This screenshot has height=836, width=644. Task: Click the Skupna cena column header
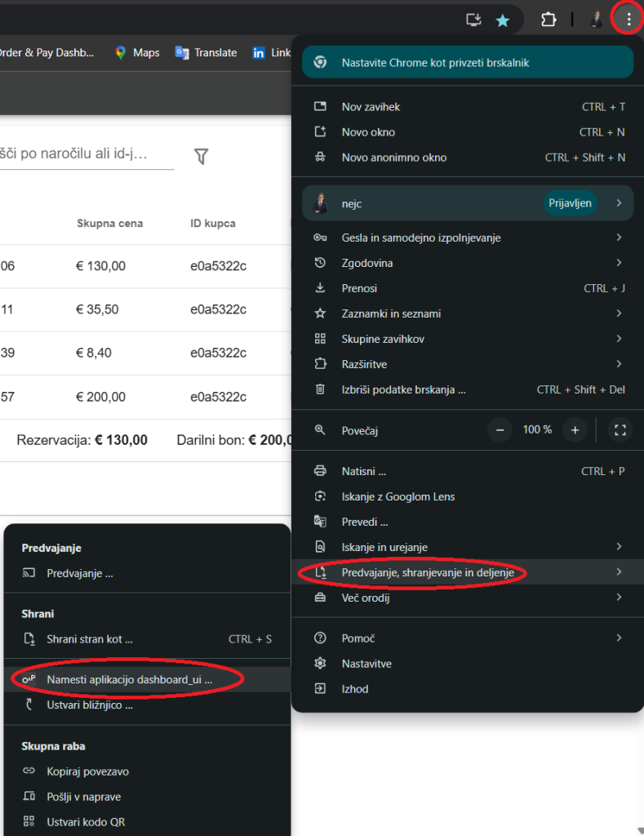[x=110, y=224]
